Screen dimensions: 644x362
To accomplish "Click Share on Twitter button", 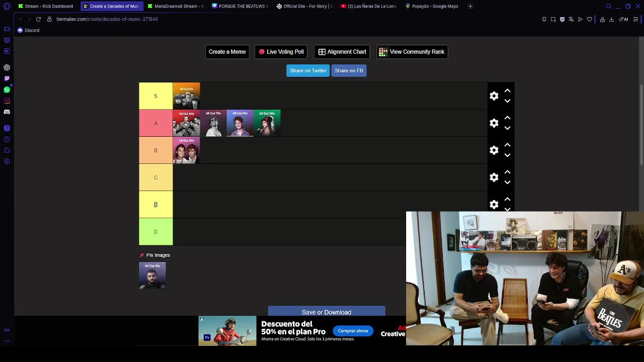I will tap(308, 70).
